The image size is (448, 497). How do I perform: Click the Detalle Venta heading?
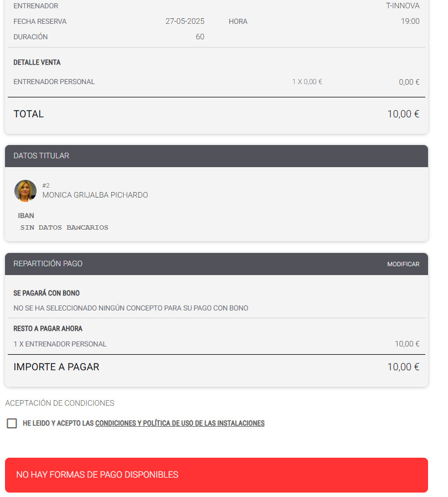pos(37,63)
